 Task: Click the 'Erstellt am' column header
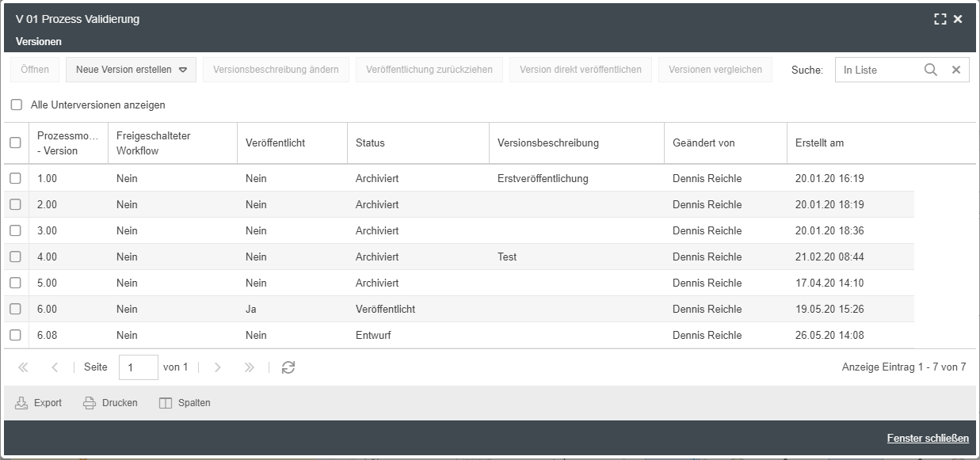pyautogui.click(x=819, y=143)
